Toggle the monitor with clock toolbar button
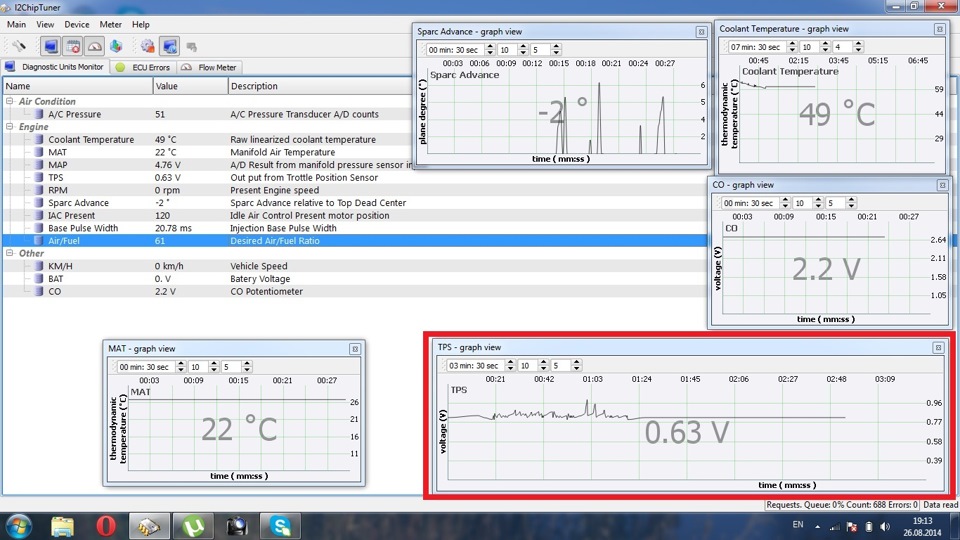960x540 pixels. pyautogui.click(x=170, y=46)
